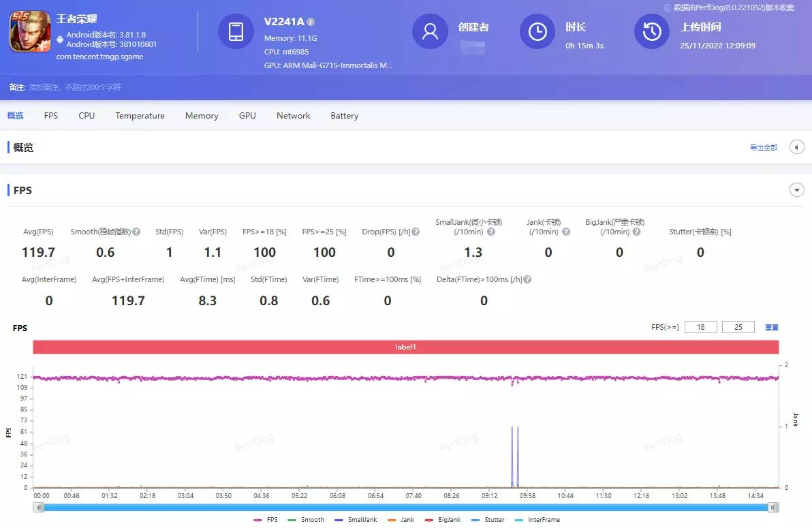Click the 时长 clock icon

[537, 31]
